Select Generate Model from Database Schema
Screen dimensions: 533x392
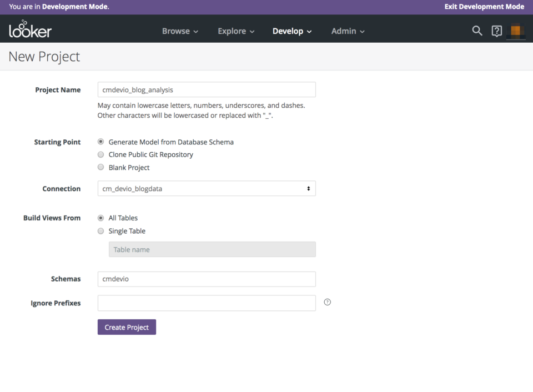click(100, 142)
